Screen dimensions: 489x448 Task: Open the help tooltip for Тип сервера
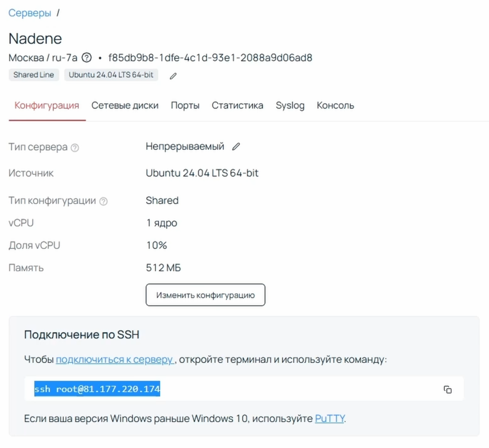pyautogui.click(x=75, y=148)
